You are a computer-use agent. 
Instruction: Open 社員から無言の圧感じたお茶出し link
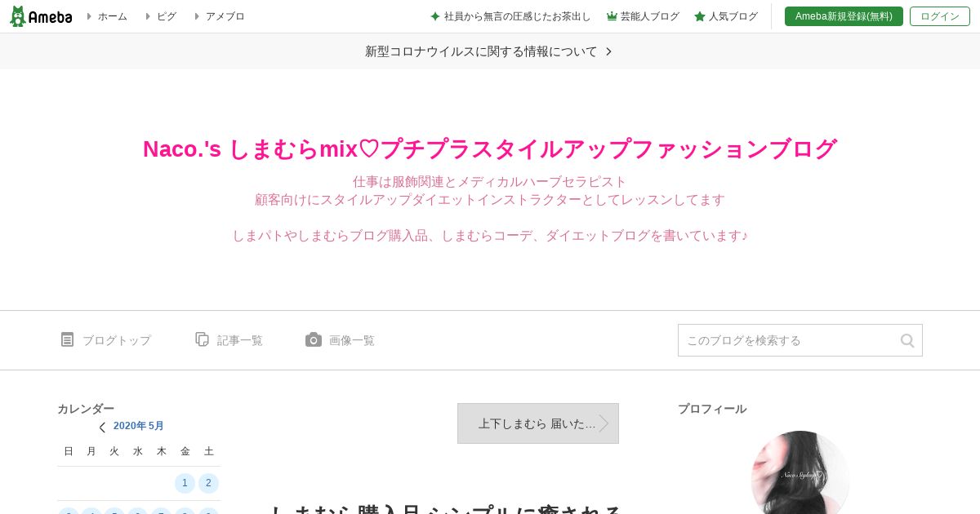click(517, 16)
